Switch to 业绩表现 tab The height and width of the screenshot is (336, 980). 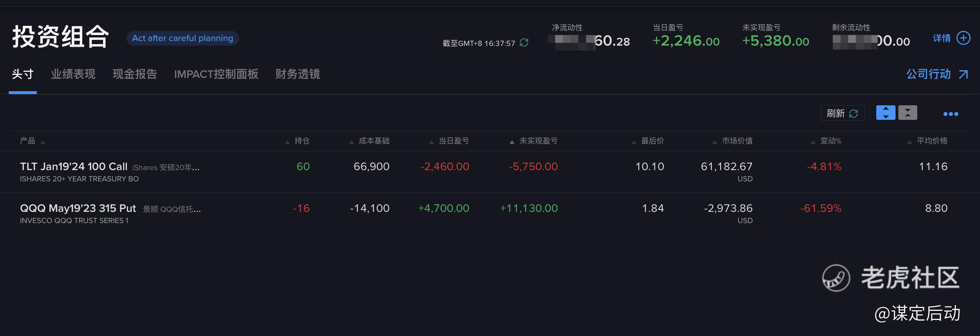73,74
